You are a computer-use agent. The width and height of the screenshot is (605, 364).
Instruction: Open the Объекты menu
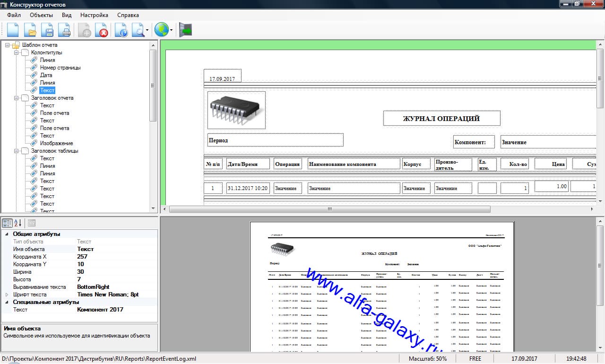pos(41,15)
